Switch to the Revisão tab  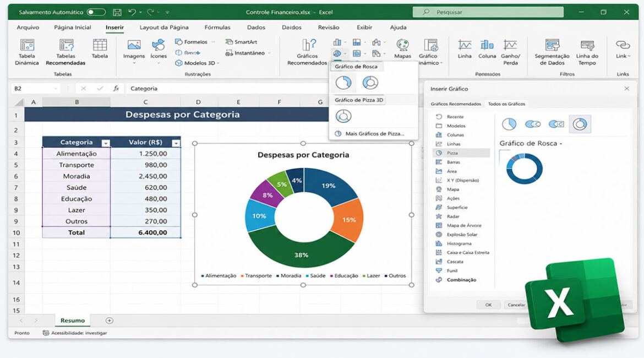329,27
